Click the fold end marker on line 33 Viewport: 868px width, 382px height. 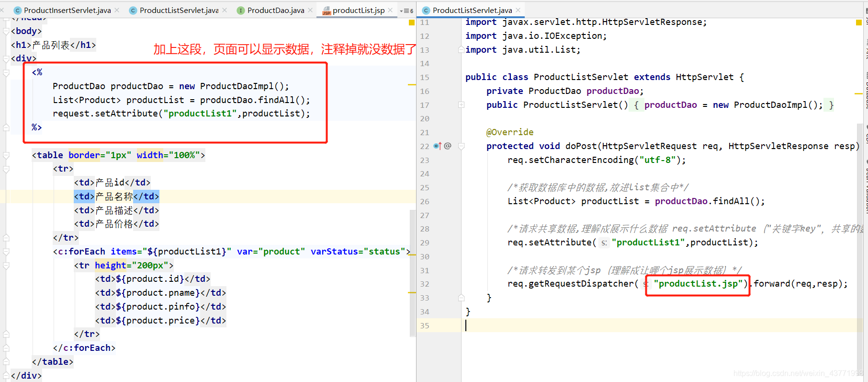tap(461, 298)
